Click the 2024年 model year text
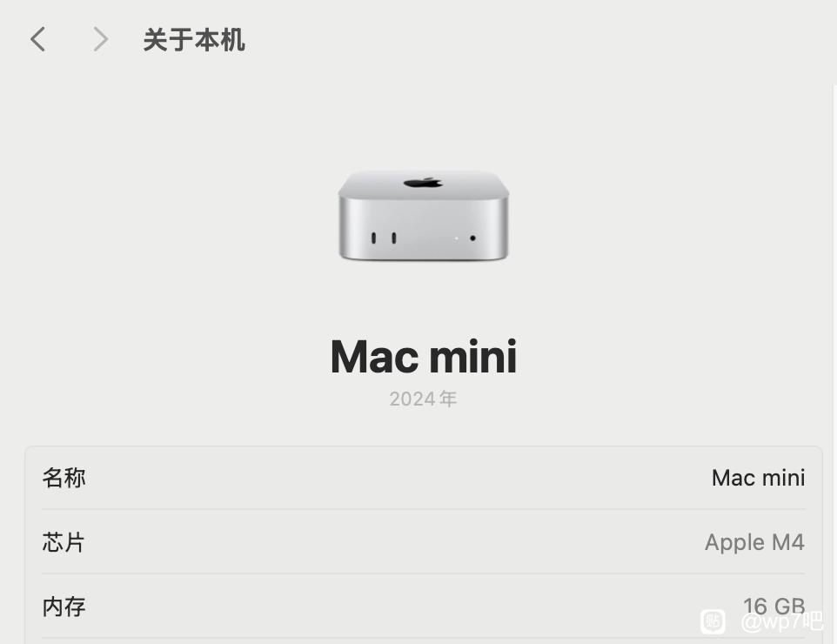The height and width of the screenshot is (644, 837). click(423, 399)
